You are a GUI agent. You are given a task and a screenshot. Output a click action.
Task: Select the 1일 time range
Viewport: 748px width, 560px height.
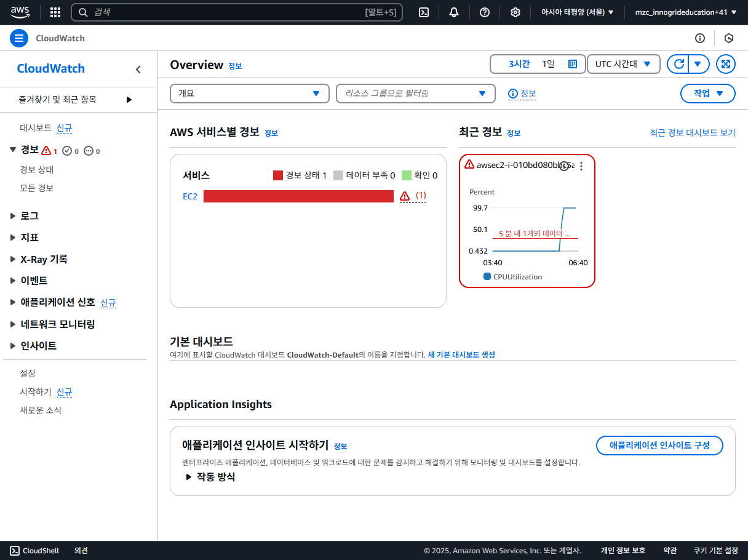[548, 64]
